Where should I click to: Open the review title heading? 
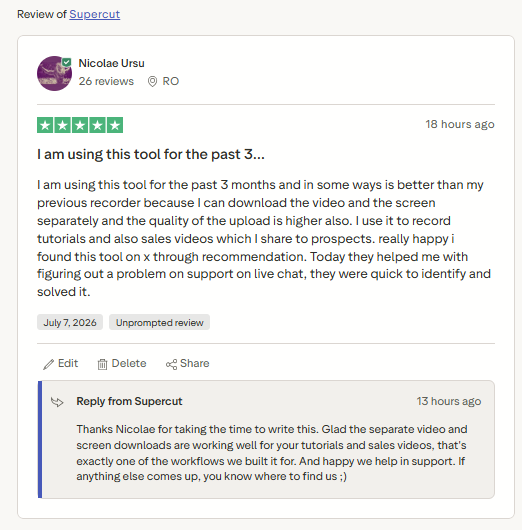(x=151, y=154)
